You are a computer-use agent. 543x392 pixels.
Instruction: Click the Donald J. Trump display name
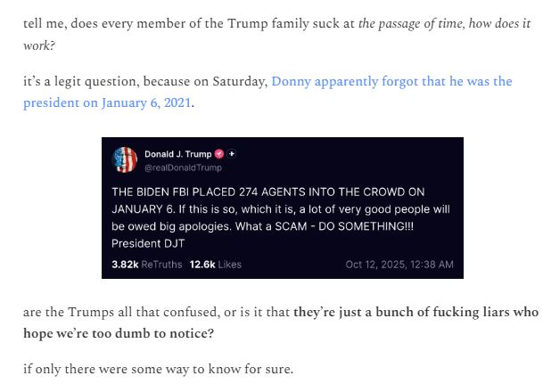tap(177, 154)
